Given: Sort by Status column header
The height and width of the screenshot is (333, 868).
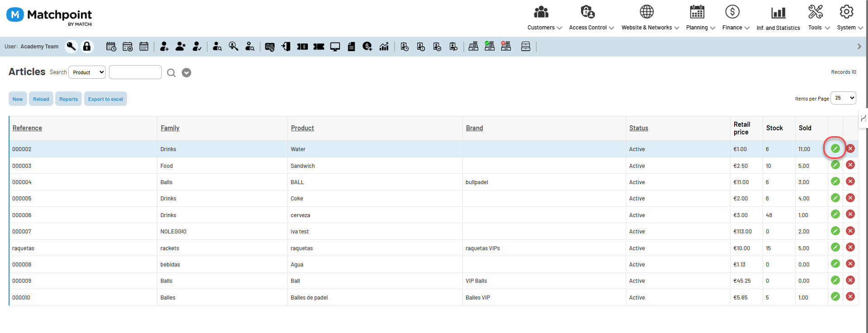Looking at the screenshot, I should tap(638, 128).
